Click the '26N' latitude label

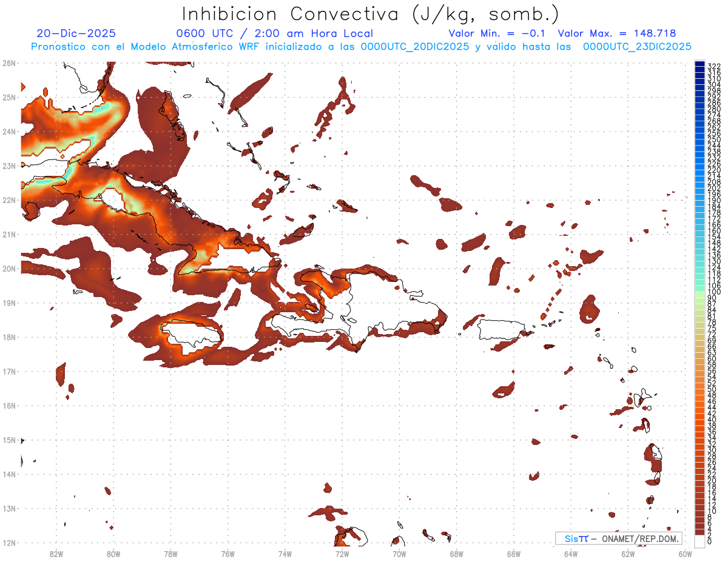tap(9, 63)
